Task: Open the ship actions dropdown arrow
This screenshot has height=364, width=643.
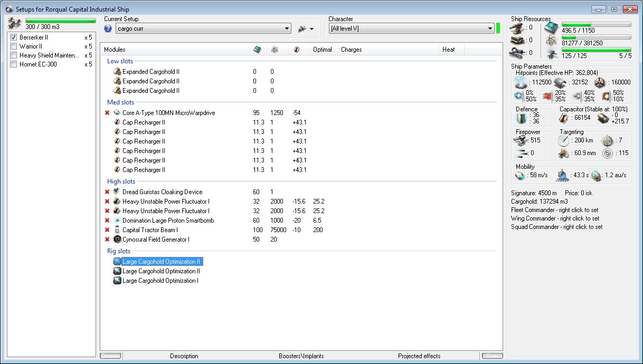Action: pos(312,29)
